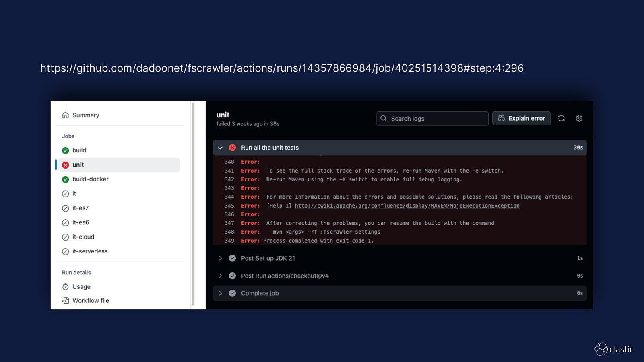
Task: Expand the Complete job step
Action: pyautogui.click(x=220, y=293)
